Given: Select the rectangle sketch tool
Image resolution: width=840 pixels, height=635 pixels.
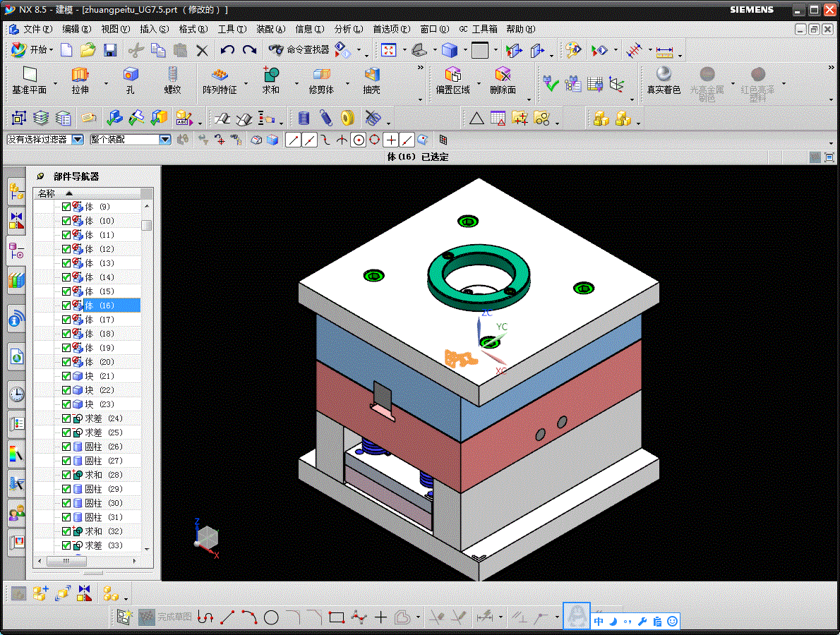Looking at the screenshot, I should click(337, 617).
